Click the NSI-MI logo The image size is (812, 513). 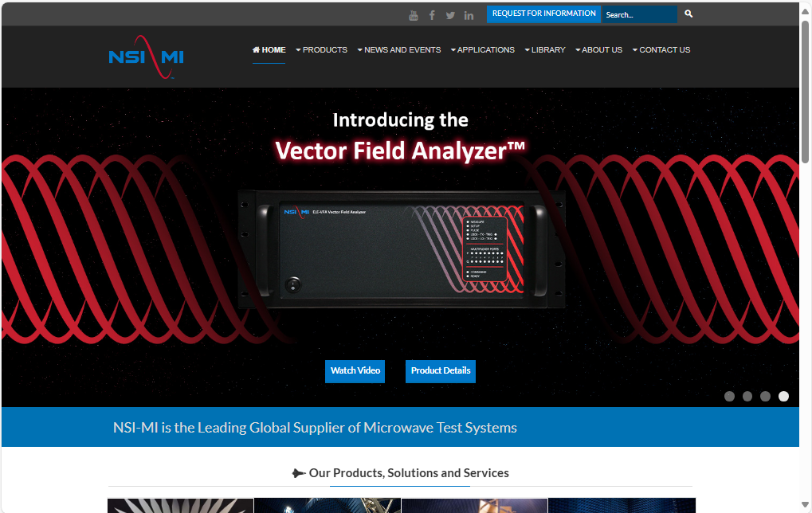pos(146,57)
